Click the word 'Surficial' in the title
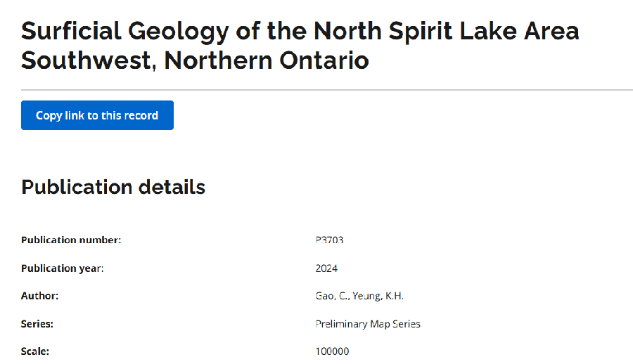 pyautogui.click(x=66, y=31)
